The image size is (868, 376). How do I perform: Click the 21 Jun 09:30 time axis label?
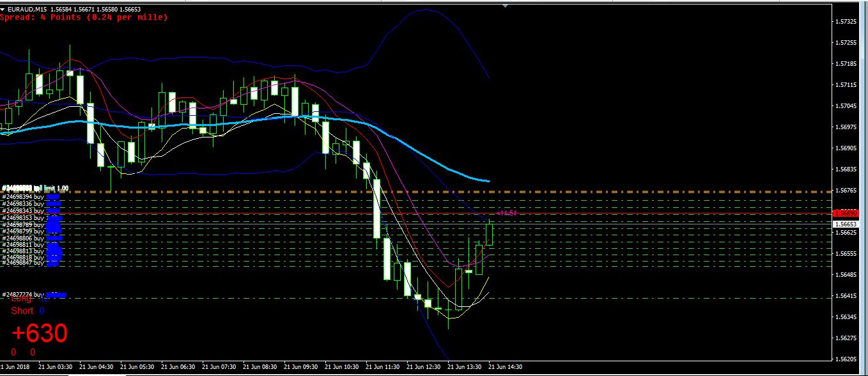pos(301,368)
